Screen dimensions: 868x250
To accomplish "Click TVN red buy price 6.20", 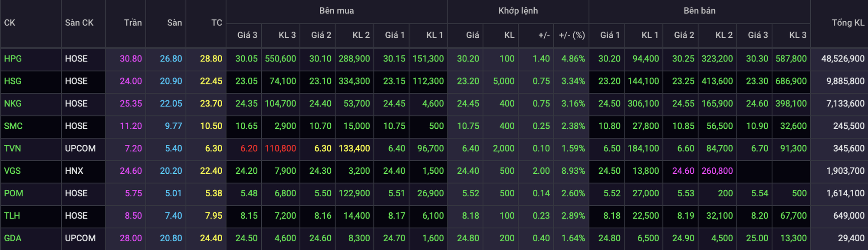I will pyautogui.click(x=249, y=148).
